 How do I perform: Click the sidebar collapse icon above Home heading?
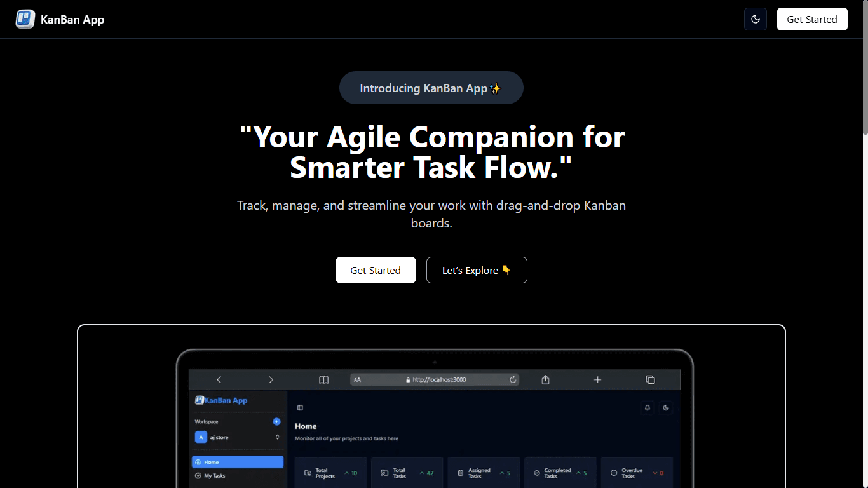[299, 407]
